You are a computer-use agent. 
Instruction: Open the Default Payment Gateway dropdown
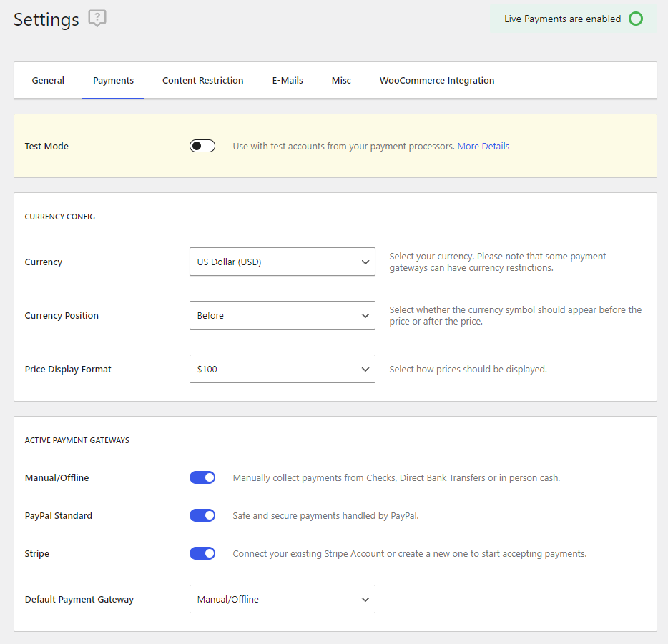pyautogui.click(x=283, y=599)
